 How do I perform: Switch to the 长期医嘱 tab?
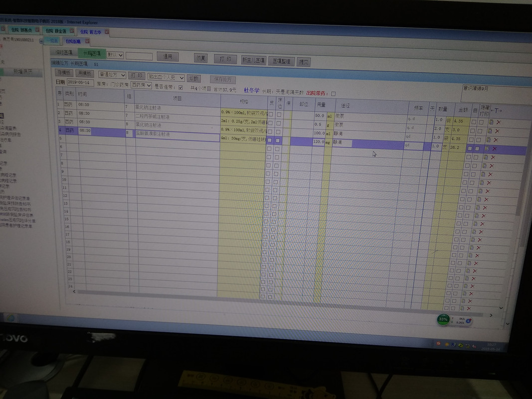coord(92,53)
